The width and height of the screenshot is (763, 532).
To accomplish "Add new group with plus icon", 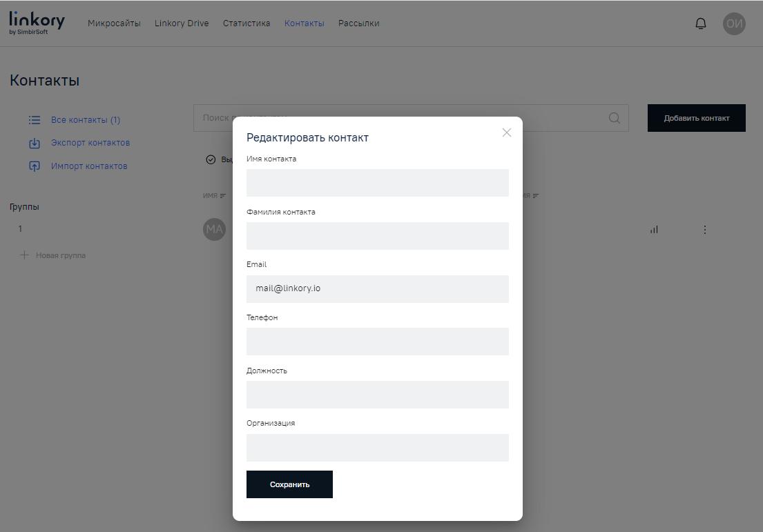I will [24, 255].
